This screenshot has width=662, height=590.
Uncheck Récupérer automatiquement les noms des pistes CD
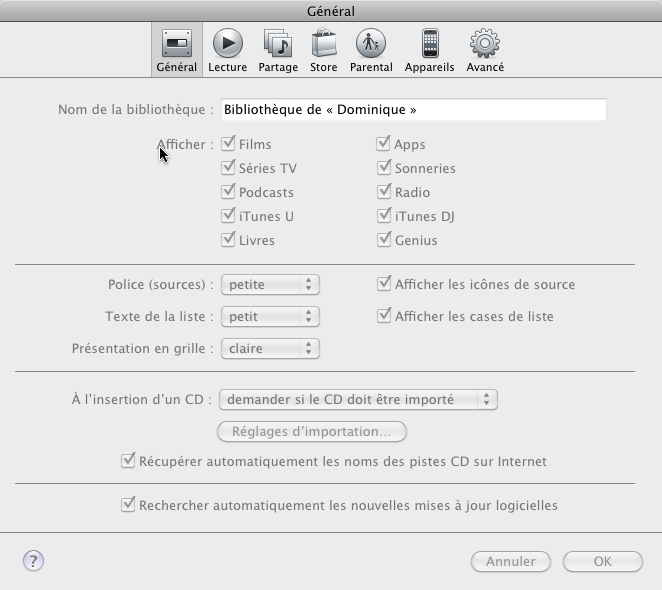[x=128, y=461]
